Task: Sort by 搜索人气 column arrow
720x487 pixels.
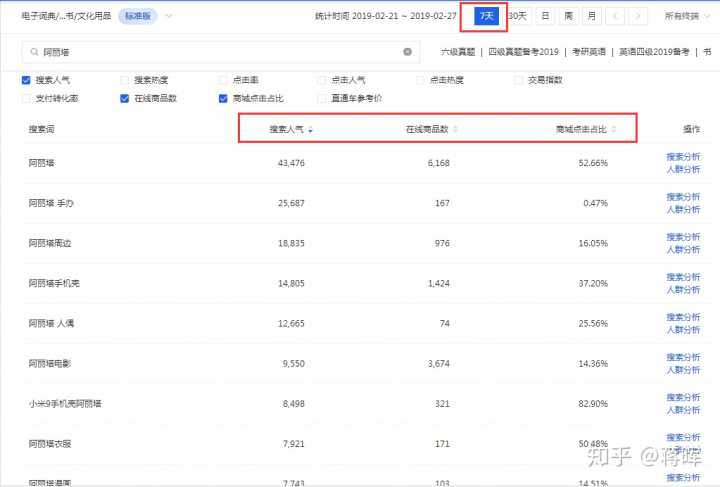Action: click(310, 130)
